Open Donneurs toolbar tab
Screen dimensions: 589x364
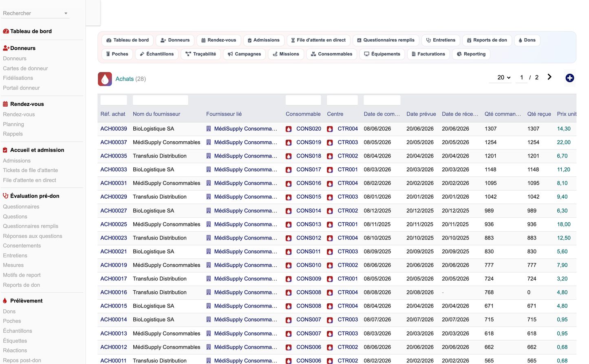pos(175,40)
